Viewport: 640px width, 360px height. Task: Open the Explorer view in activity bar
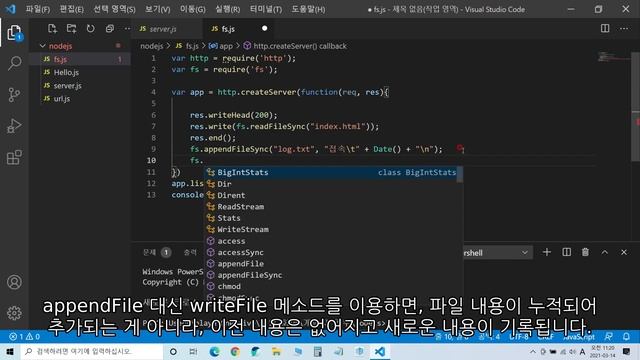pyautogui.click(x=14, y=33)
